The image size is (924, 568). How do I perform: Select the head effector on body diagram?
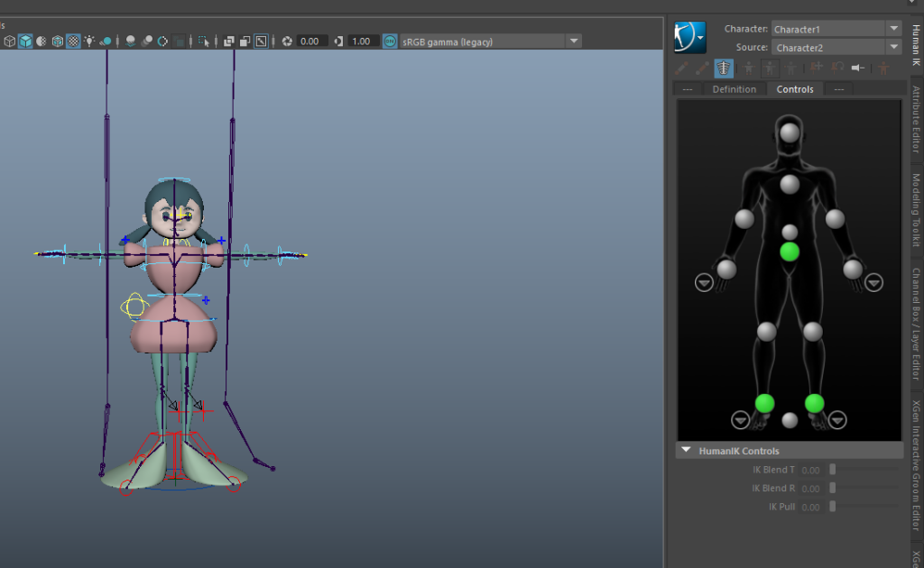click(x=790, y=133)
